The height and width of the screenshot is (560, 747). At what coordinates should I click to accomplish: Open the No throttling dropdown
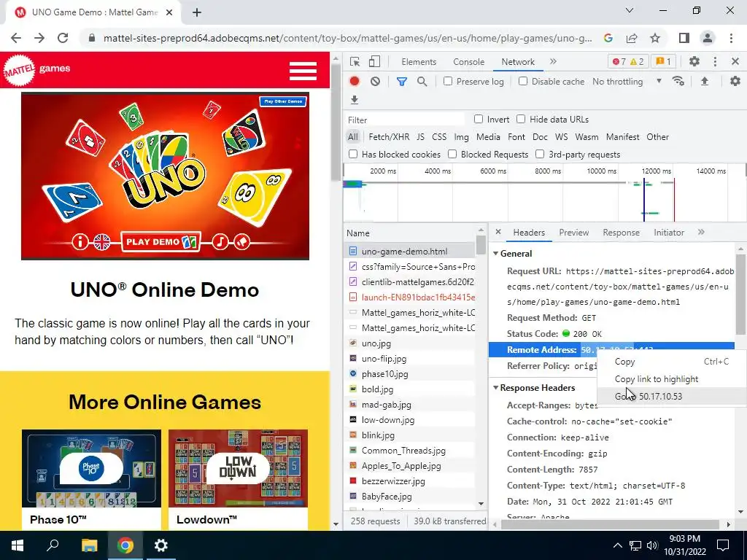[x=627, y=82]
